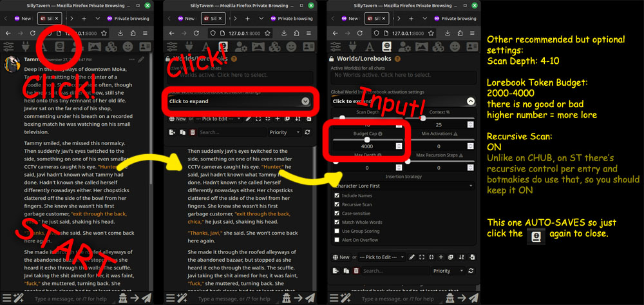
Task: Open Priority sort dropdown in right window
Action: pos(448,271)
